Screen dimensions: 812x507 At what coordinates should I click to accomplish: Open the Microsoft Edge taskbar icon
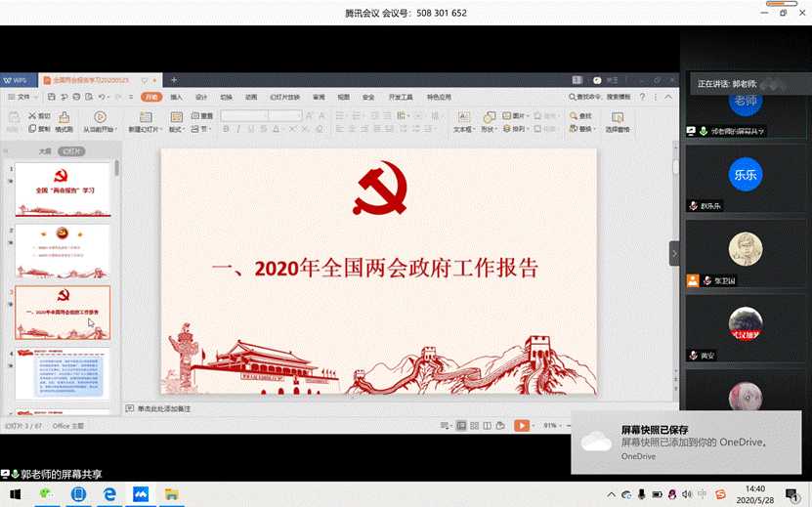click(x=109, y=494)
